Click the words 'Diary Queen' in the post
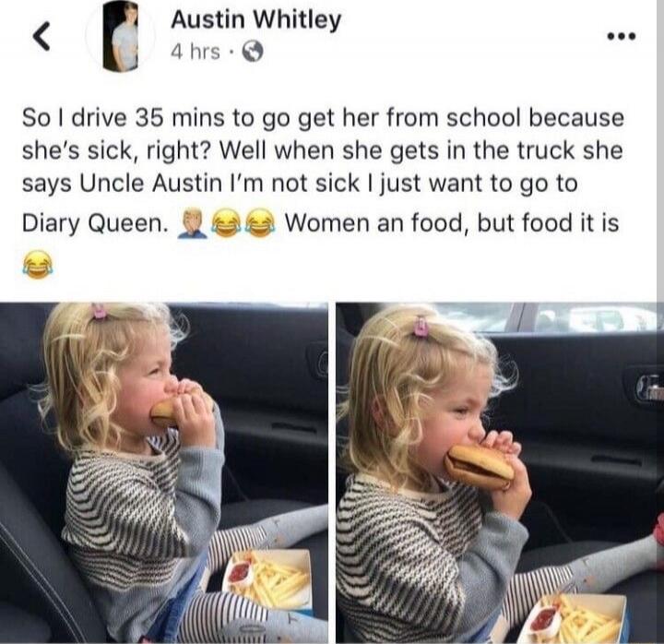Viewport: 664px width, 644px height. 92,223
